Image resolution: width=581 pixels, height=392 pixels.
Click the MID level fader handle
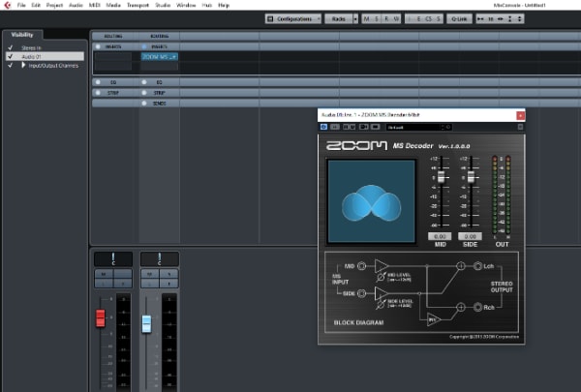click(x=439, y=178)
